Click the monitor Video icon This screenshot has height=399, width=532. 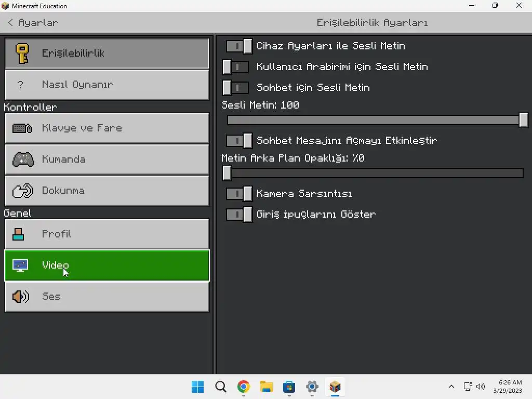coord(20,265)
